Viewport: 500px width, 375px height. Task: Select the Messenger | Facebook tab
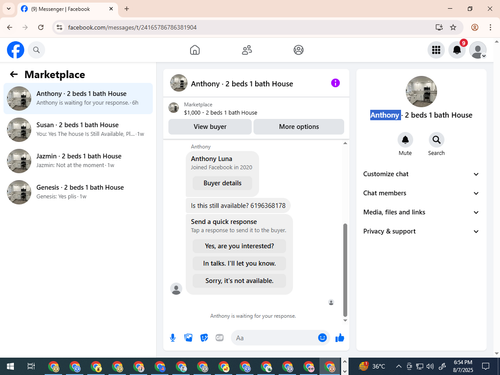click(67, 9)
